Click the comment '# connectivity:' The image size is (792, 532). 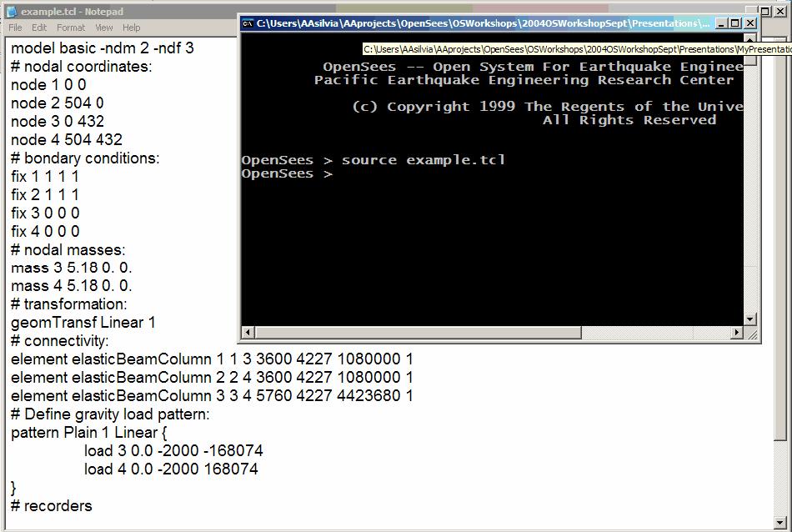[59, 341]
